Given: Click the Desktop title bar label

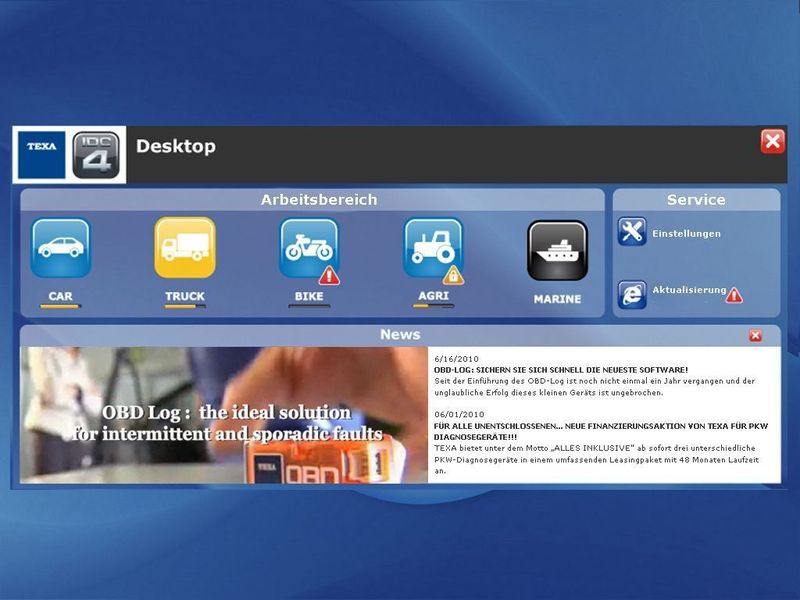Looking at the screenshot, I should [x=175, y=145].
